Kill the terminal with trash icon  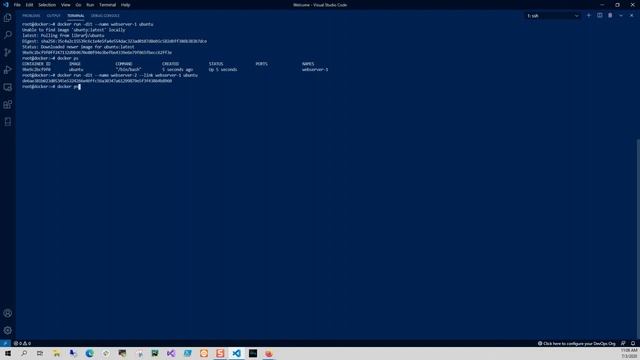click(x=610, y=16)
